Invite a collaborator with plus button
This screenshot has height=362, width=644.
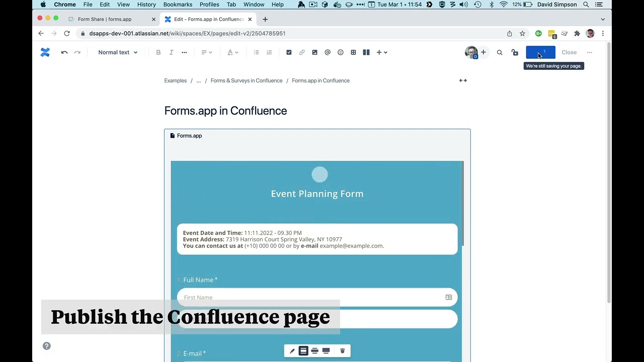[484, 52]
